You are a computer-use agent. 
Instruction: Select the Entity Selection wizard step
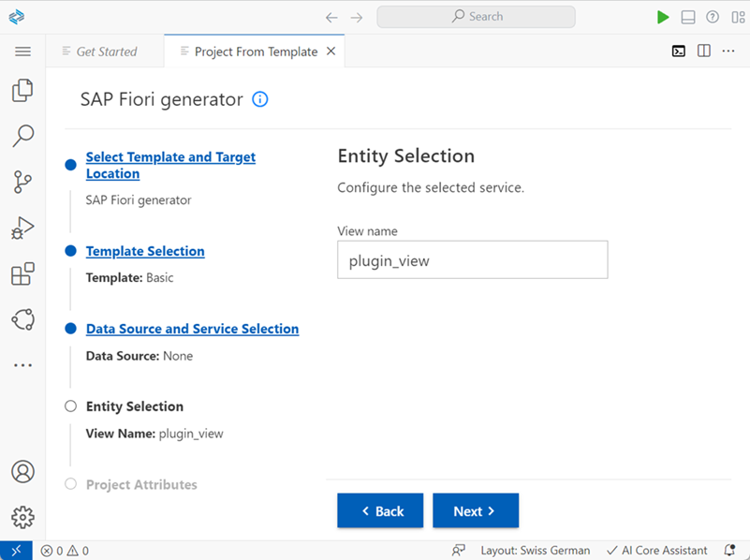click(135, 406)
